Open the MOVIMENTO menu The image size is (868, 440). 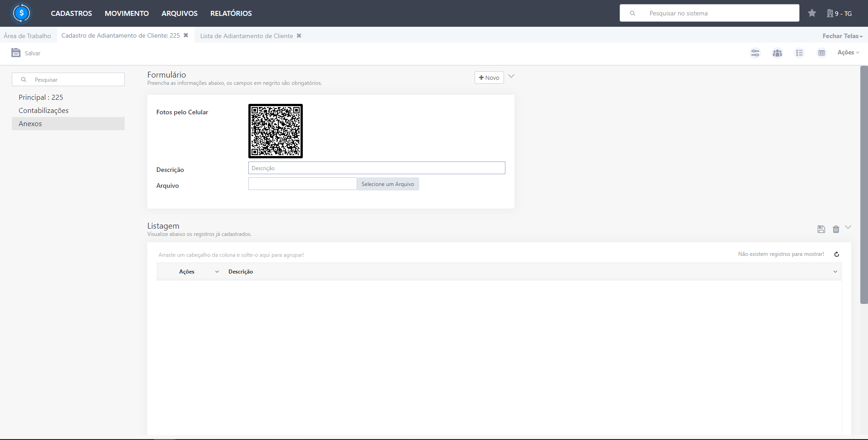coord(127,13)
